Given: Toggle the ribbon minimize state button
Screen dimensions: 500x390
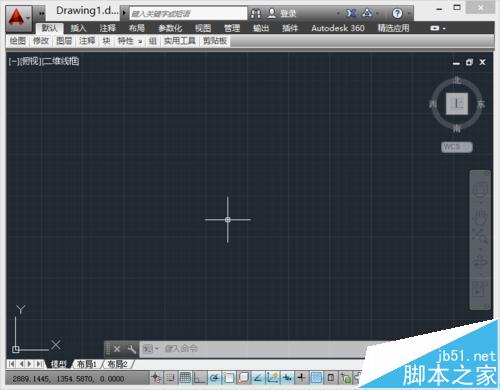Looking at the screenshot, I should (x=435, y=28).
